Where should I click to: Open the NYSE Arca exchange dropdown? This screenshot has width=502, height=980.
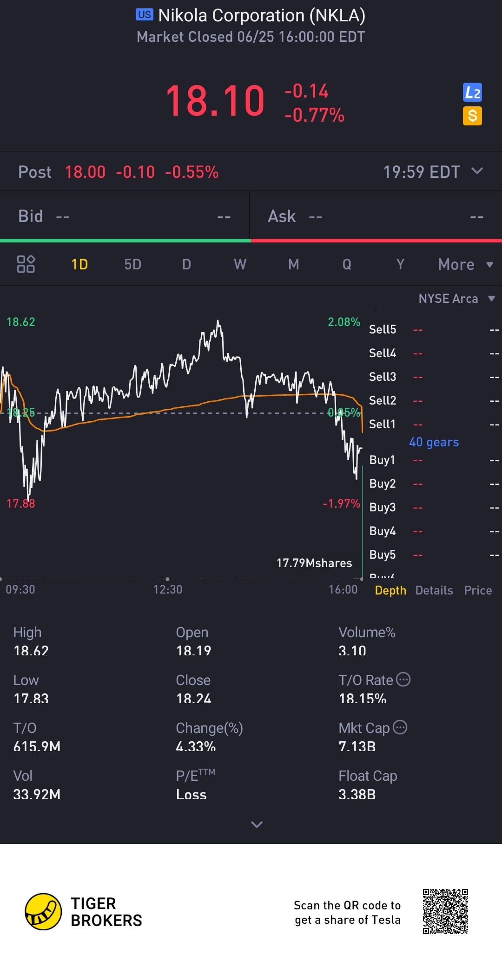(456, 298)
